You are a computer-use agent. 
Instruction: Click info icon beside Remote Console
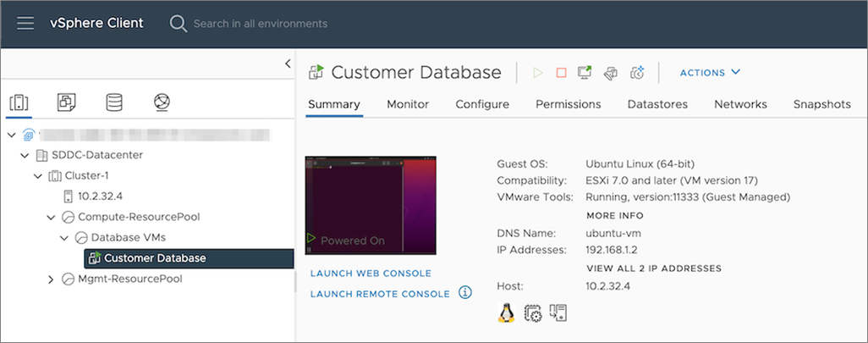[x=465, y=292]
